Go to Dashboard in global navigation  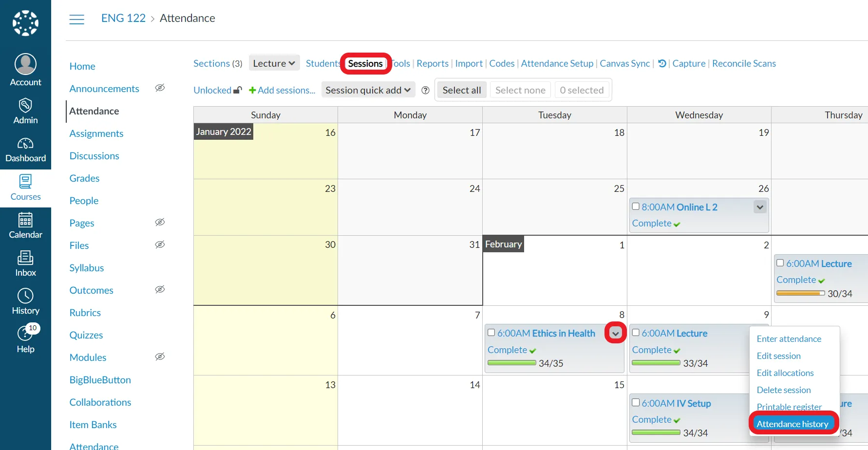coord(25,150)
